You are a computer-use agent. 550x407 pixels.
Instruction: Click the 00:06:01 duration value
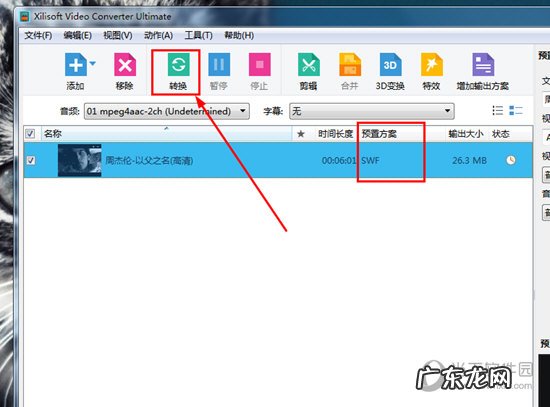(x=339, y=161)
